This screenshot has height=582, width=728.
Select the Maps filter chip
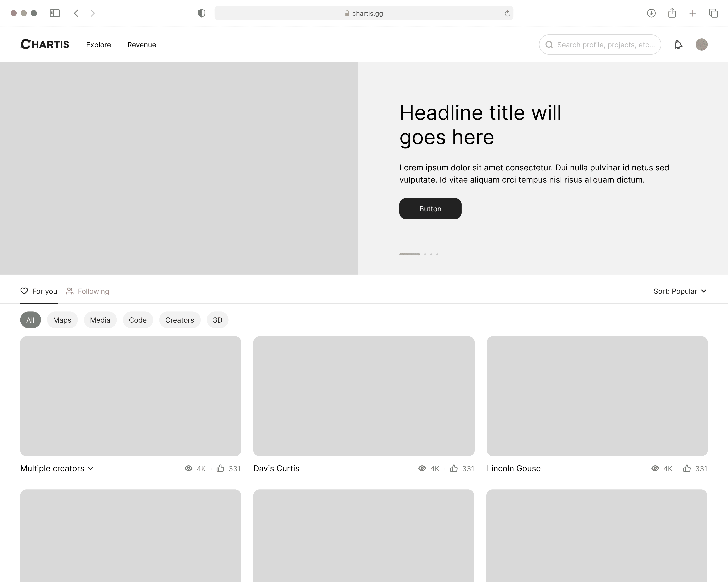(62, 320)
